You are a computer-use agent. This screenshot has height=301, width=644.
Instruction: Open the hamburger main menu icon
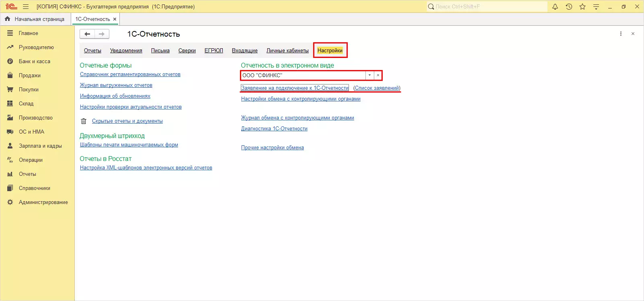click(x=26, y=7)
